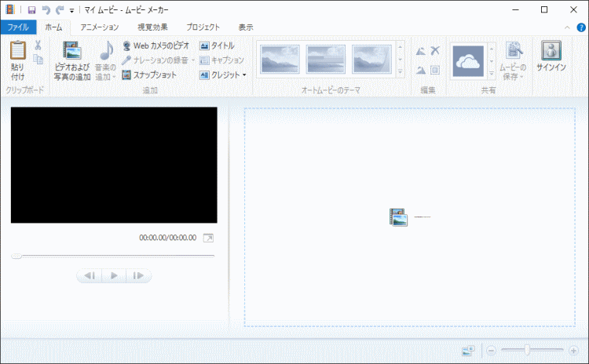The width and height of the screenshot is (589, 364).
Task: Click the Sign in (サインイン) icon
Action: [x=551, y=50]
